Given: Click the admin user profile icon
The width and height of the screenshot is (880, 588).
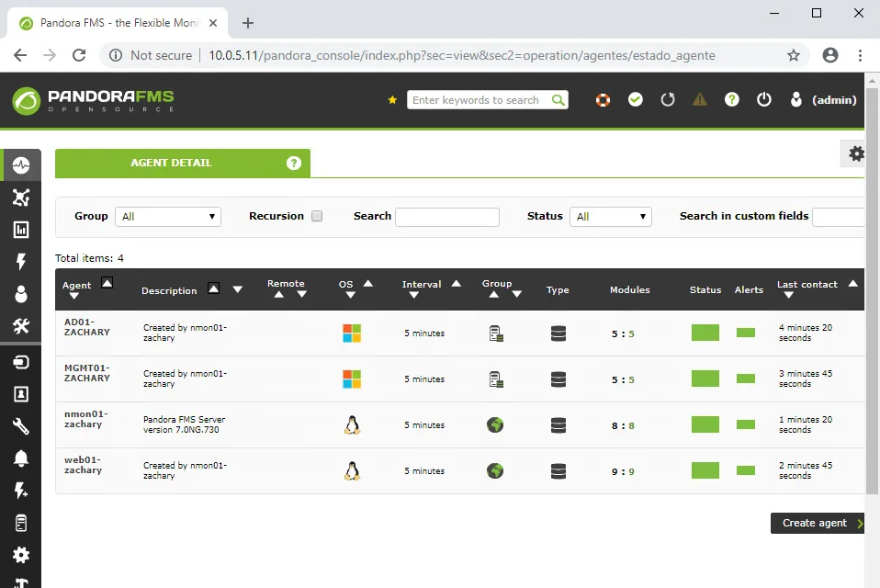Looking at the screenshot, I should (x=795, y=100).
